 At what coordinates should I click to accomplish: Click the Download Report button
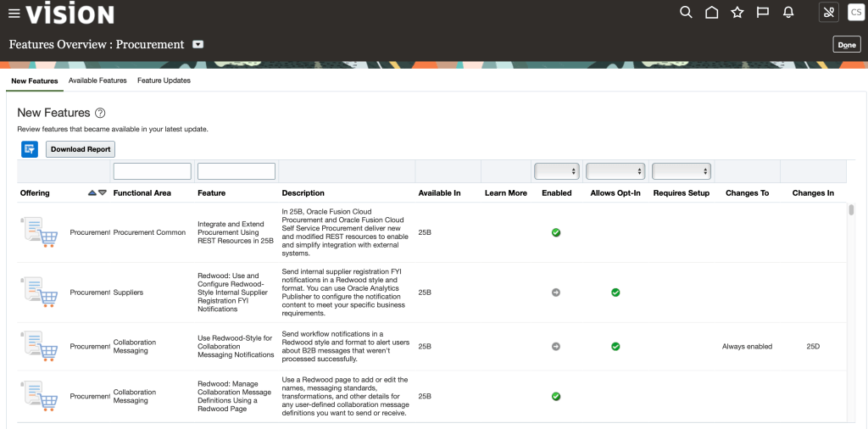pyautogui.click(x=80, y=149)
